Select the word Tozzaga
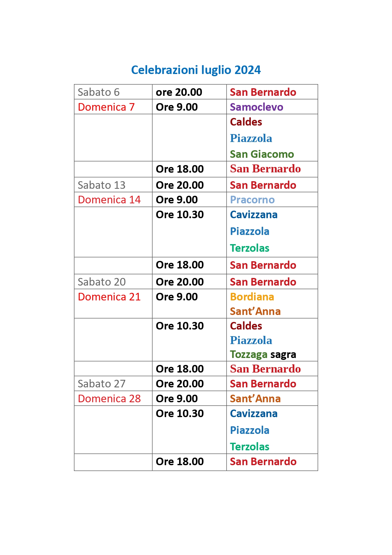Viewport: 392px width, 555px height. pos(249,355)
